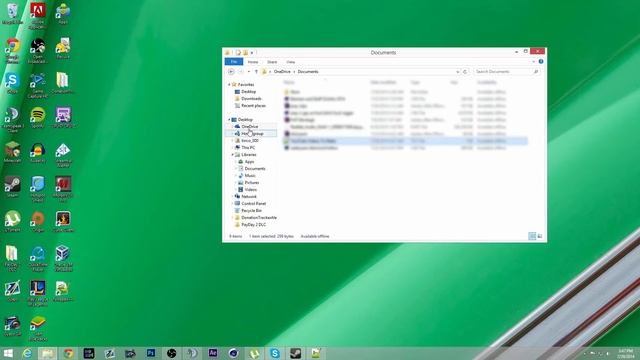Open the Documents library
Screen dimensions: 640x360
(252, 169)
